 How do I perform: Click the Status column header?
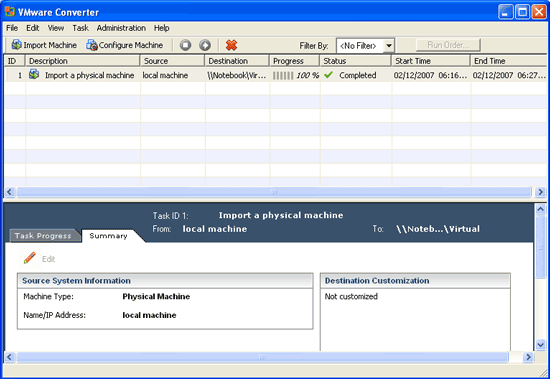[x=355, y=61]
